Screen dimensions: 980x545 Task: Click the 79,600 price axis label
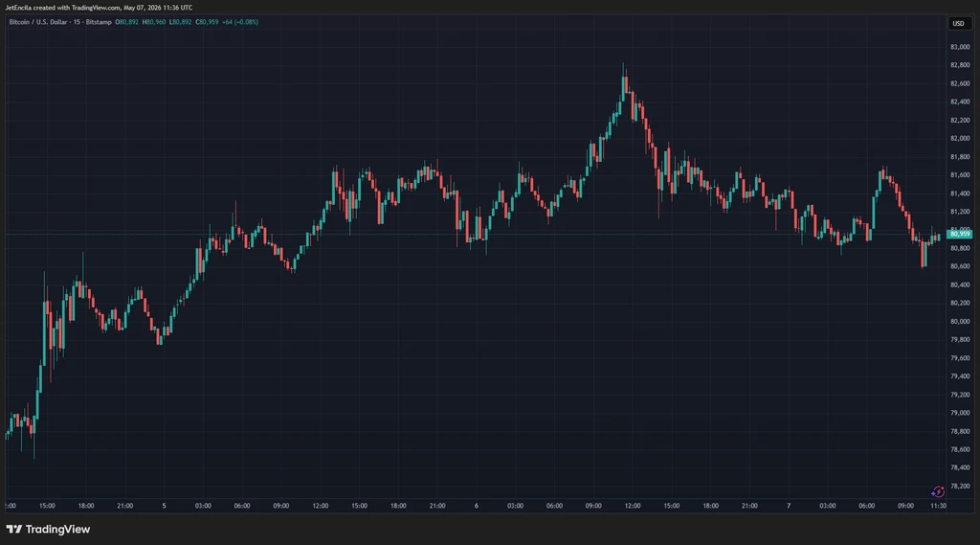[x=960, y=358]
